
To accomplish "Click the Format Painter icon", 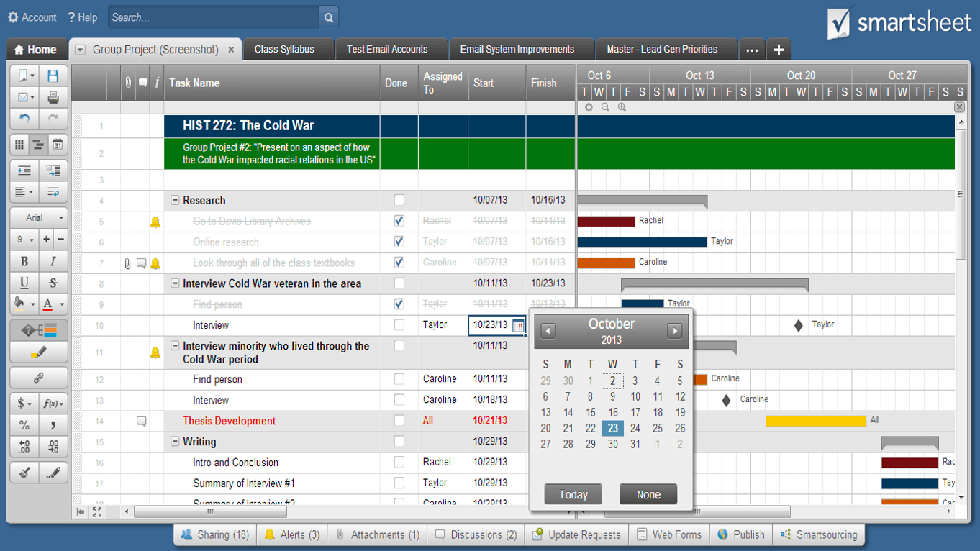I will coord(53,473).
